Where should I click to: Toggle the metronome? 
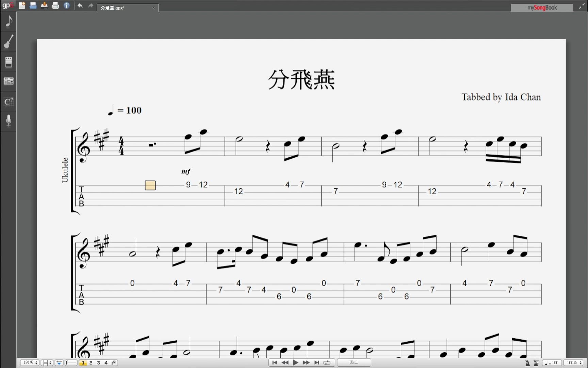[527, 363]
